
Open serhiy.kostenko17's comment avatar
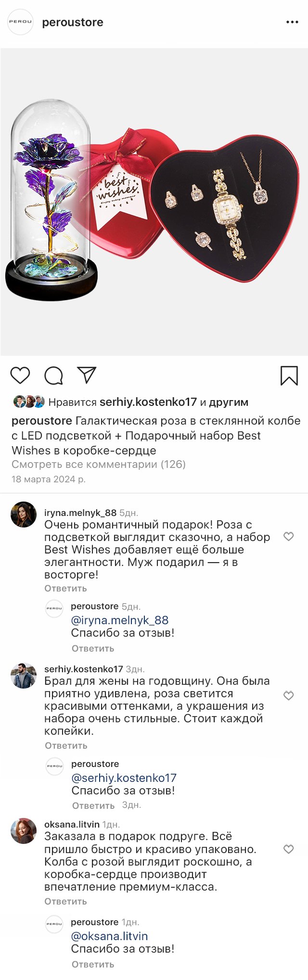click(x=24, y=676)
